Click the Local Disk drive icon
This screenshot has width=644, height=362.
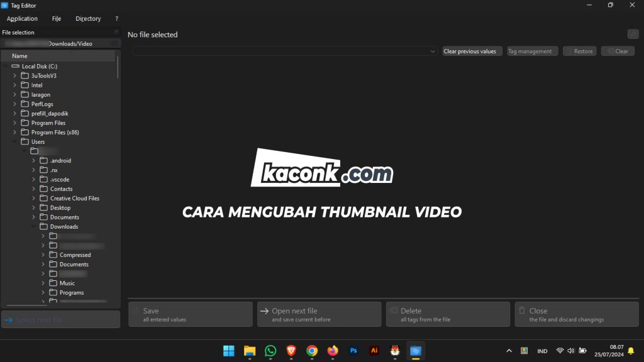(16, 66)
